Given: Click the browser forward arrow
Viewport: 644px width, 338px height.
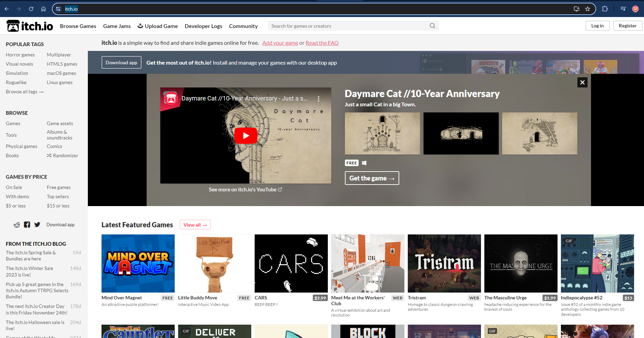Looking at the screenshot, I should [19, 9].
